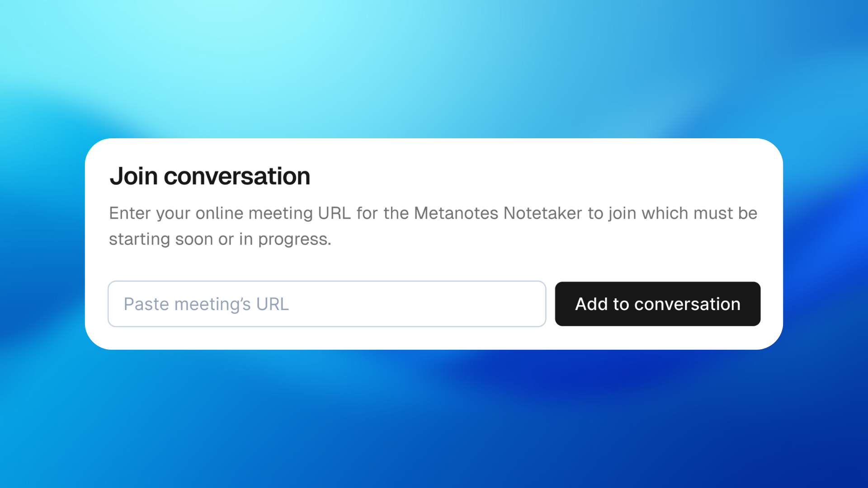Click the Join conversation heading
Image resolution: width=868 pixels, height=488 pixels.
[x=210, y=176]
